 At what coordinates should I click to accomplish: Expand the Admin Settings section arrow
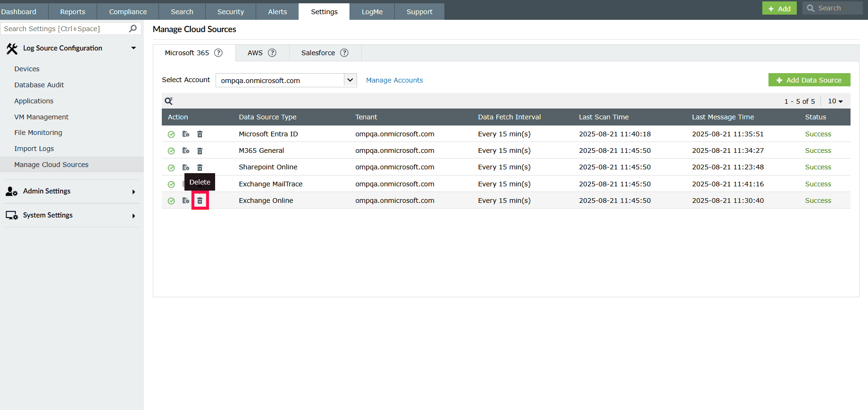(134, 192)
